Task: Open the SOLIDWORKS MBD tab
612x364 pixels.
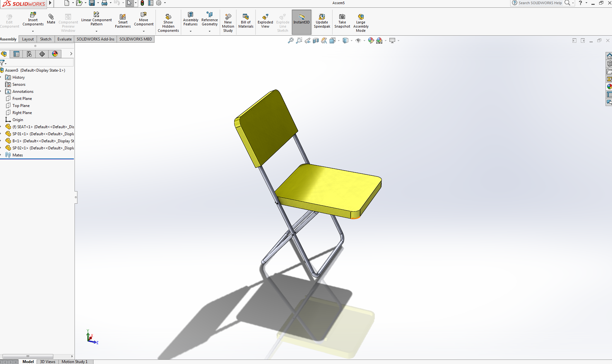Action: click(x=136, y=39)
